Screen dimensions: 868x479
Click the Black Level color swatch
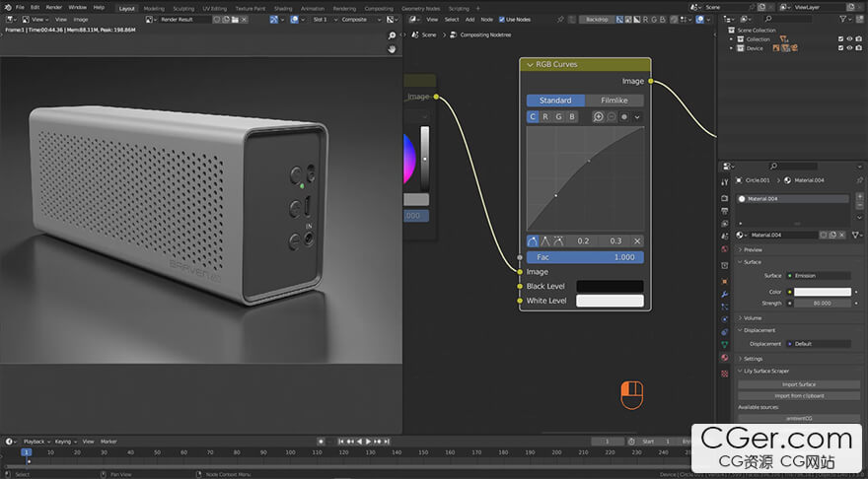coord(610,286)
